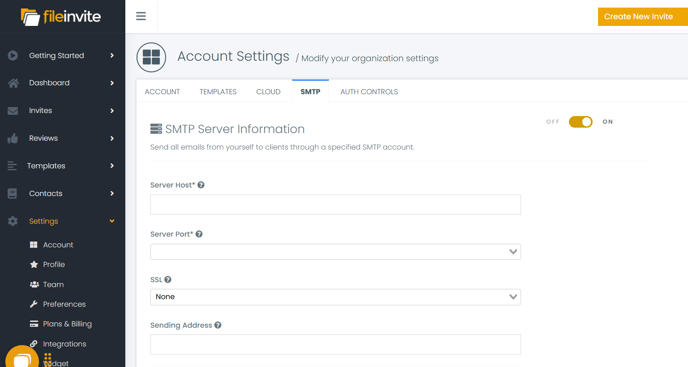Click the SSL help icon
Image resolution: width=688 pixels, height=367 pixels.
pos(168,279)
